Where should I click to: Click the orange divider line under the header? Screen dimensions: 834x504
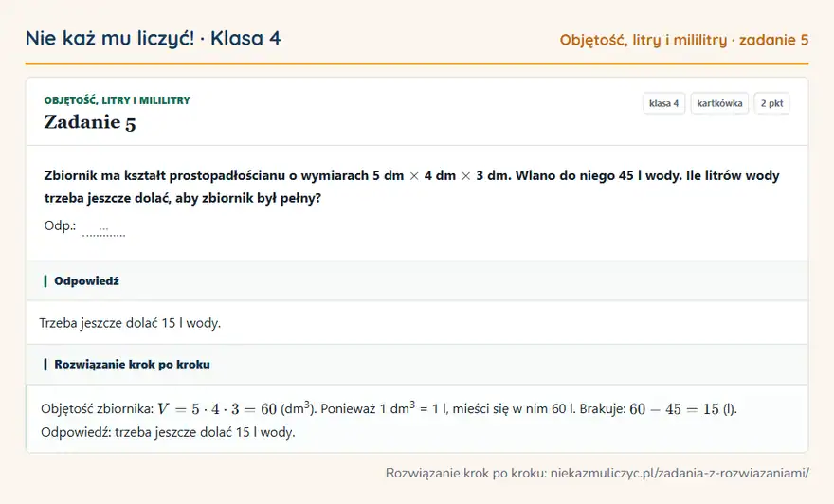coord(417,63)
